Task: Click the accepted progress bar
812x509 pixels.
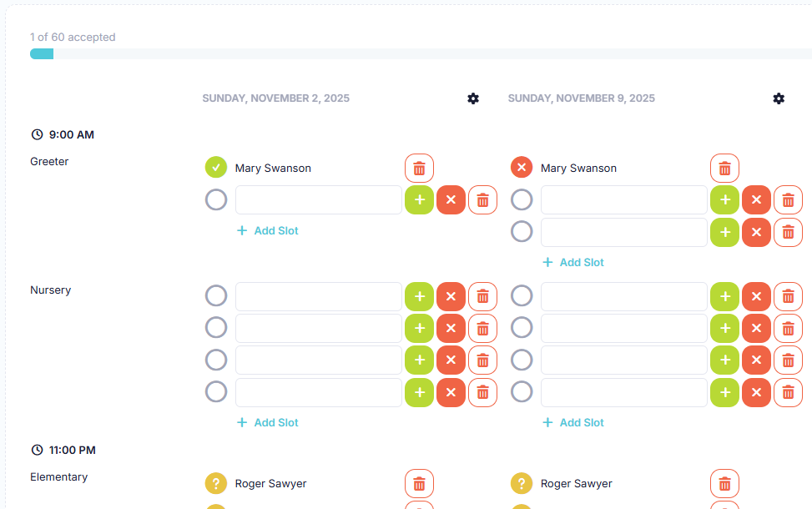Action: [417, 54]
